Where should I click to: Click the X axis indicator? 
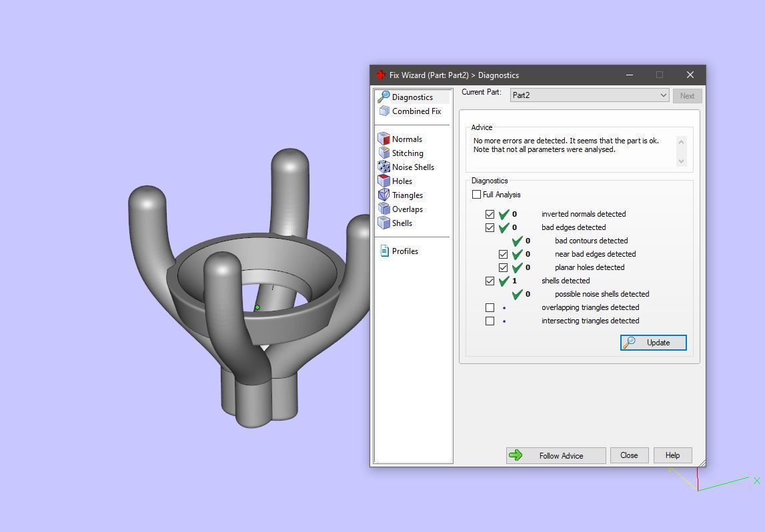pyautogui.click(x=757, y=480)
